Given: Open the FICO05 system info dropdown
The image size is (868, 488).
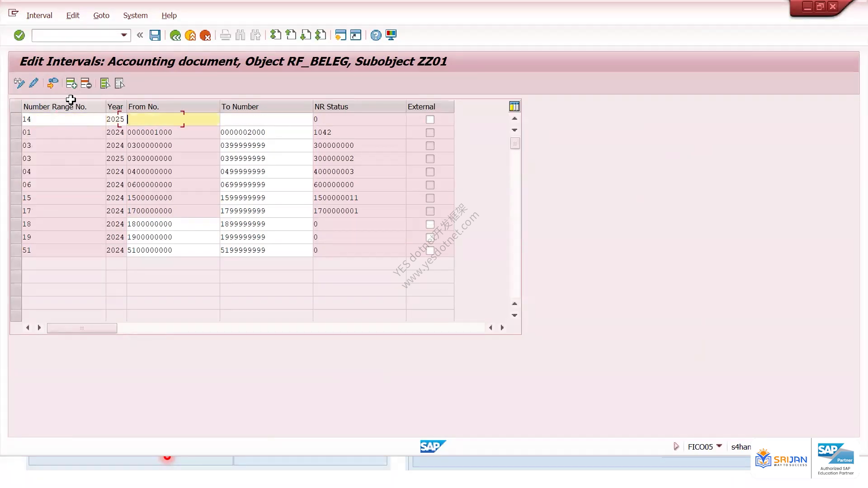Looking at the screenshot, I should pos(719,446).
